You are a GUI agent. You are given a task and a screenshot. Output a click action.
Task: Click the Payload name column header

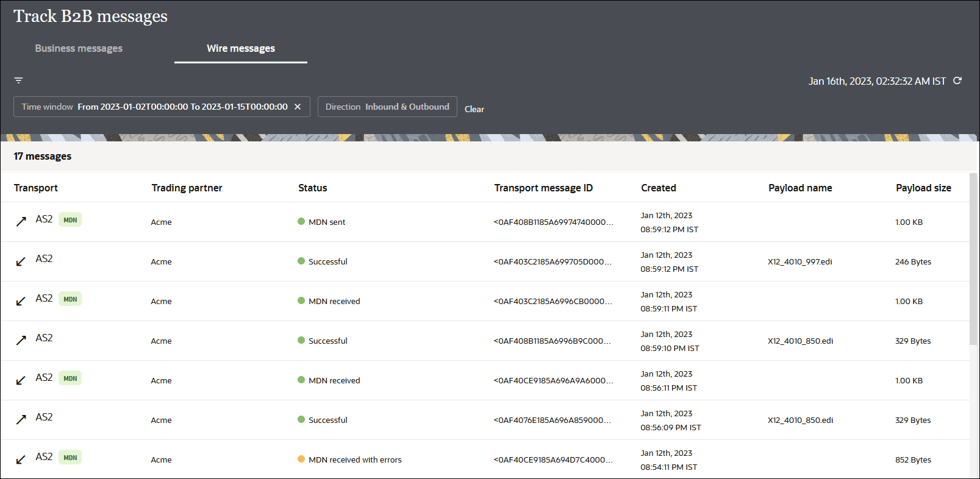click(800, 188)
